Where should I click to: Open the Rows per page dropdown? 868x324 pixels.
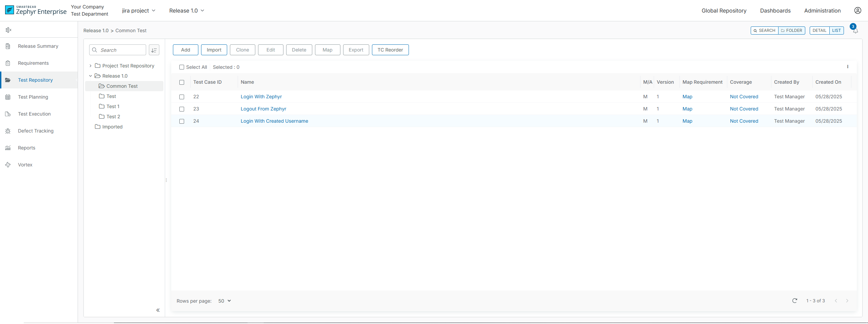click(224, 301)
